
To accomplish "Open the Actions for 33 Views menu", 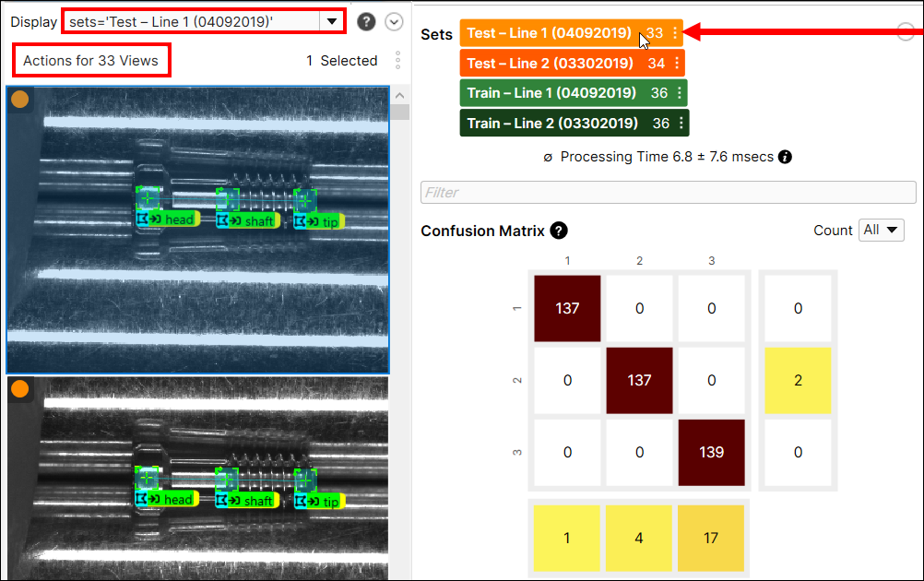I will coord(90,61).
